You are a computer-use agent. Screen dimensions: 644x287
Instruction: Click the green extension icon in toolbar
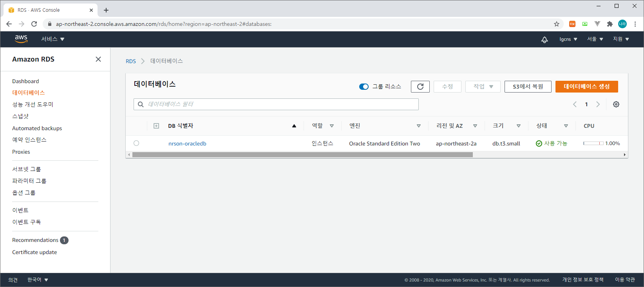[x=585, y=24]
